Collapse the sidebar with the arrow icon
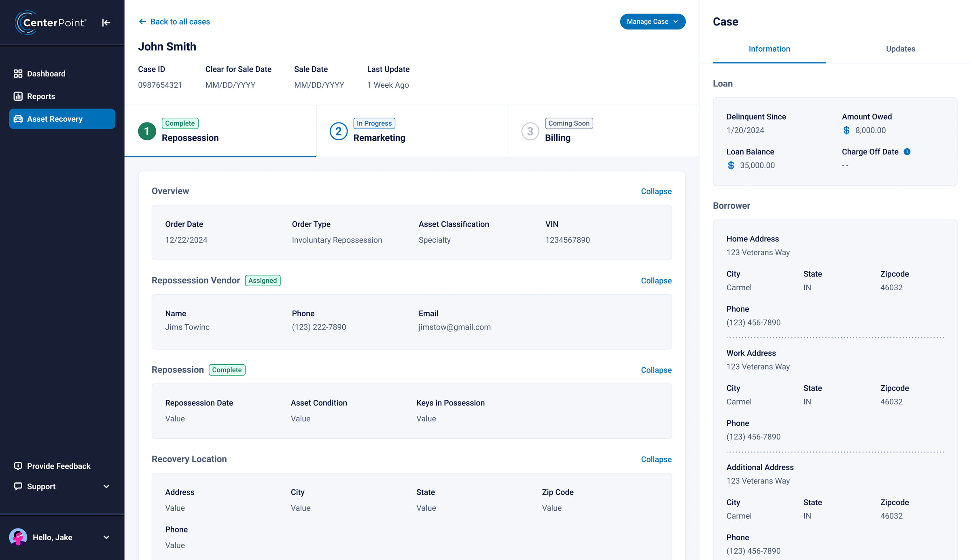 [x=106, y=23]
